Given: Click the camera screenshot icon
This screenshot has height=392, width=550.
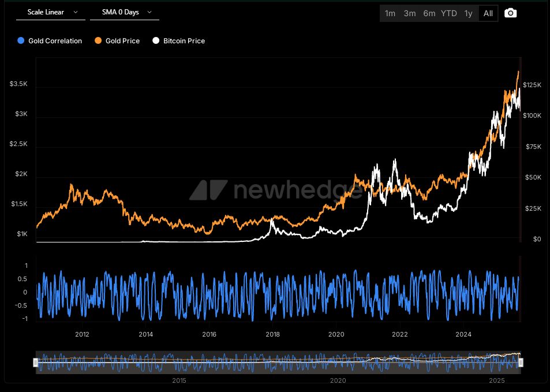Looking at the screenshot, I should 510,13.
